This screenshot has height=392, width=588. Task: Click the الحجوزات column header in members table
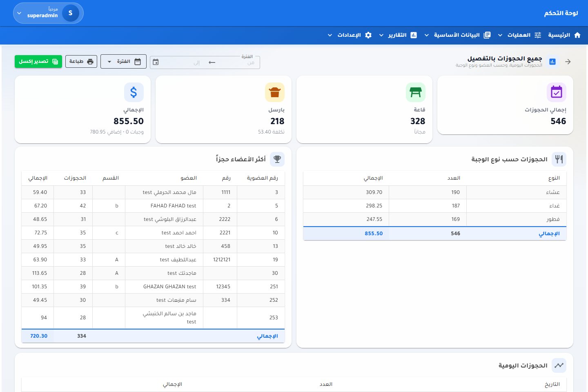coord(75,178)
